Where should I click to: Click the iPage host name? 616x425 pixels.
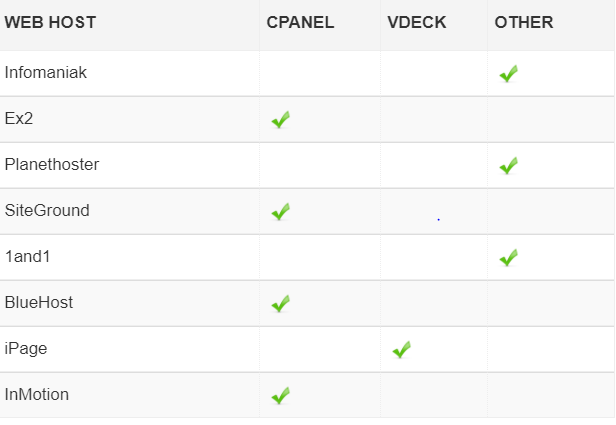point(26,349)
